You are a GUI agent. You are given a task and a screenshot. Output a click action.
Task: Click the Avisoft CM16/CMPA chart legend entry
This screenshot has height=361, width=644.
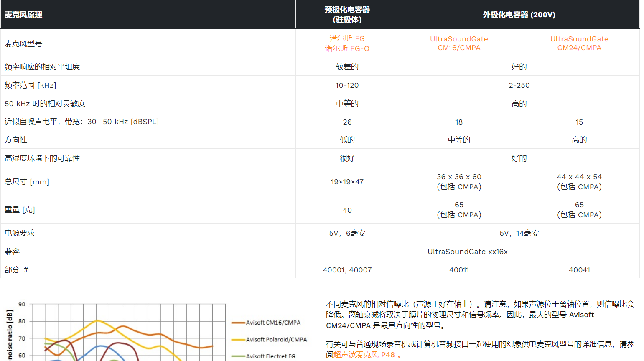[x=266, y=323]
